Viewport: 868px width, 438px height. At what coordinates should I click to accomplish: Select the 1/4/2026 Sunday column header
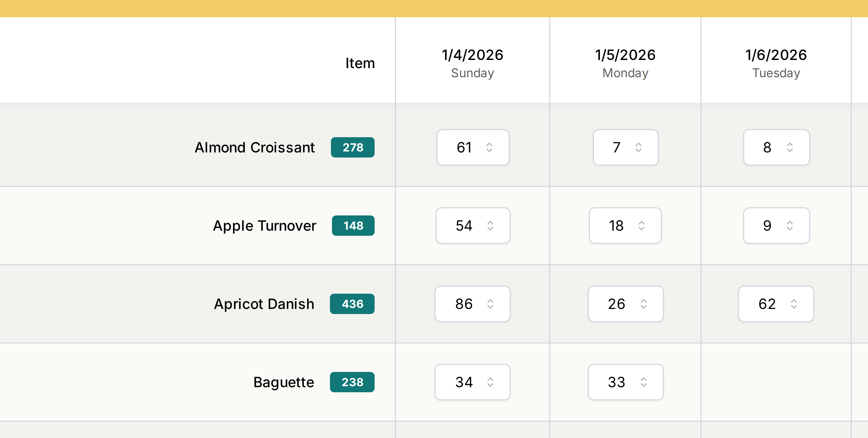coord(472,63)
